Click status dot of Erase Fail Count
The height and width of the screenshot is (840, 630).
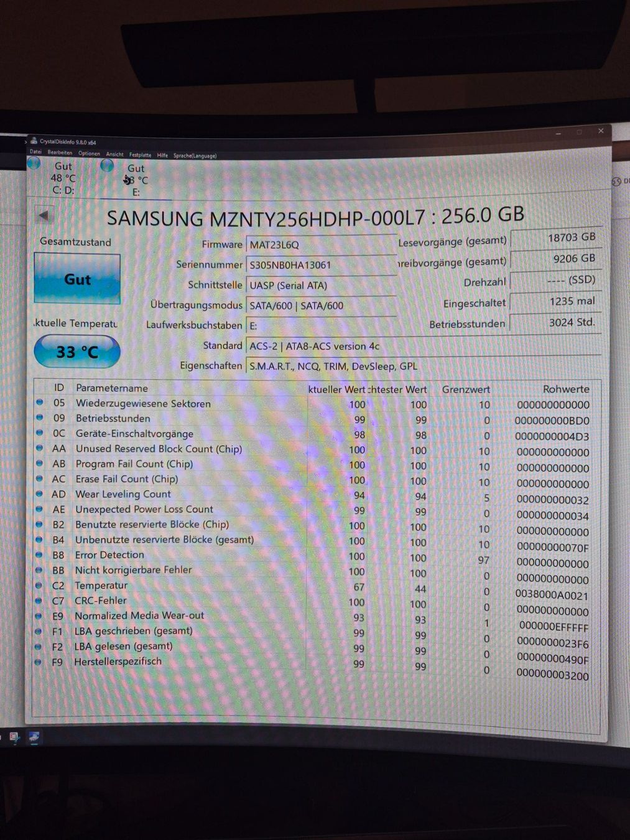tap(40, 478)
